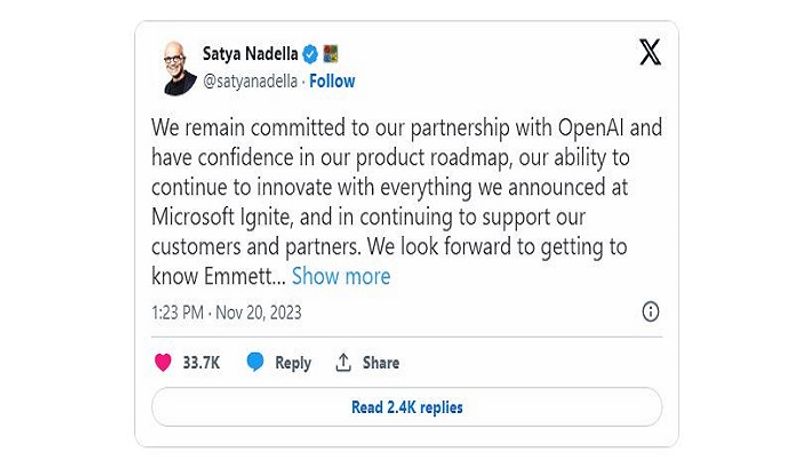800x457 pixels.
Task: Click the blue reply speech bubble icon
Action: coord(255,363)
